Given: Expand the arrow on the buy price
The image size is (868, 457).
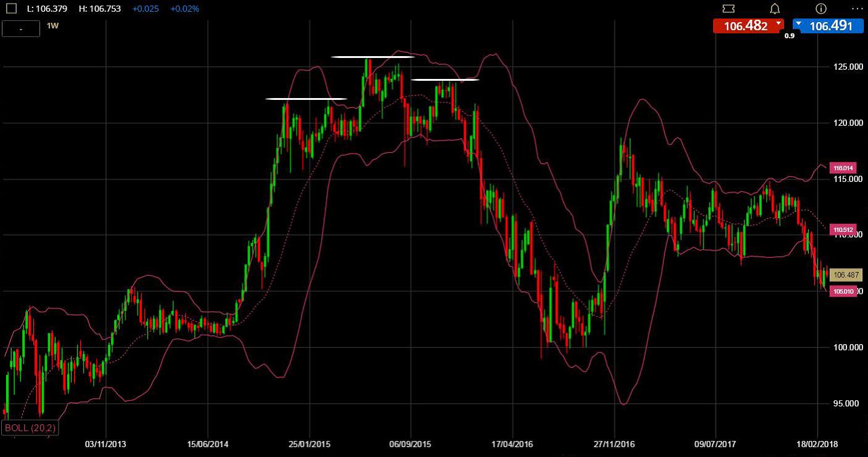Looking at the screenshot, I should tap(799, 23).
